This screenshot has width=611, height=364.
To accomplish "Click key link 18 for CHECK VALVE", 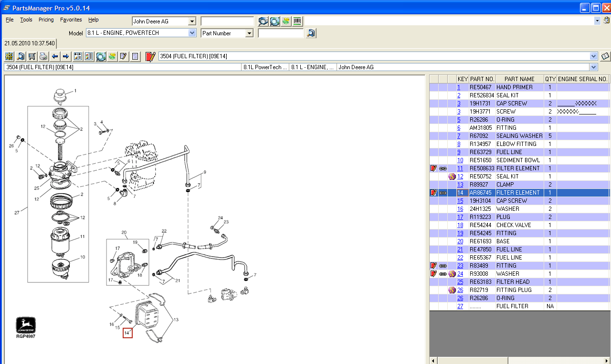I will [460, 225].
